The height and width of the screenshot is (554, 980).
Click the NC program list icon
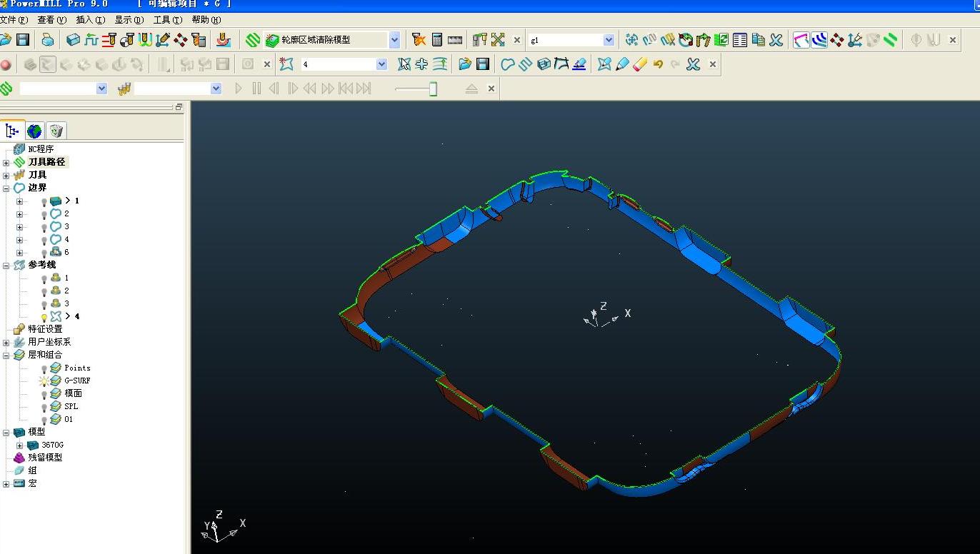740,40
